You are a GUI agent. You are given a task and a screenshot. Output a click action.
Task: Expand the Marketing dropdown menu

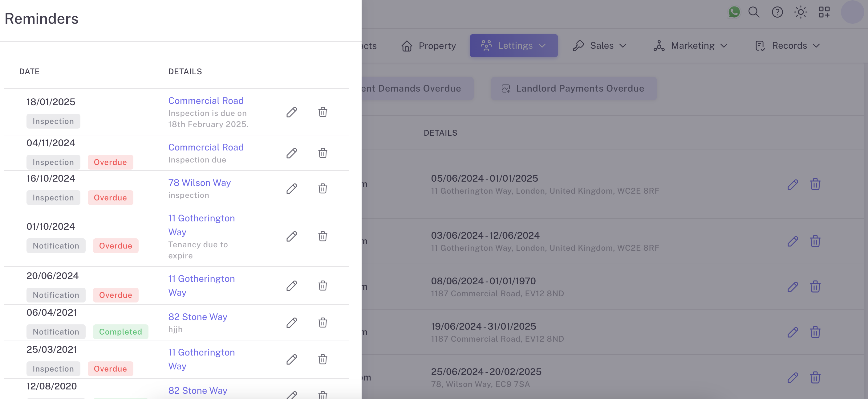coord(690,46)
